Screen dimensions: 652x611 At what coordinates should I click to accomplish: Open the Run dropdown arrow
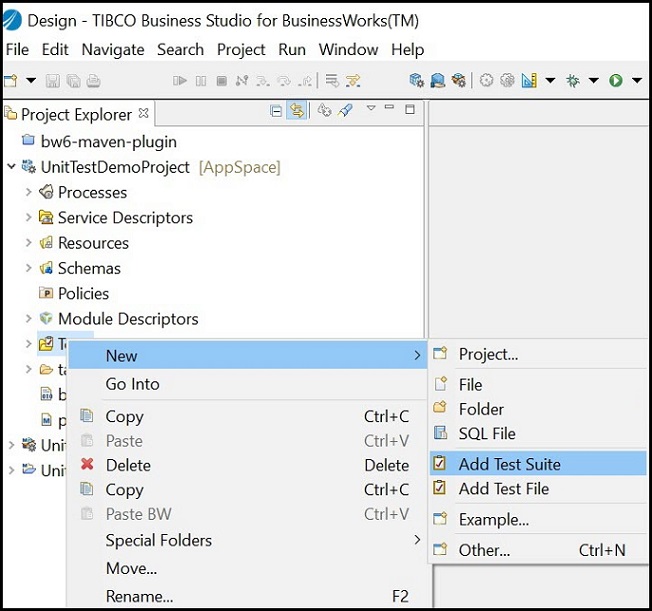click(x=637, y=80)
